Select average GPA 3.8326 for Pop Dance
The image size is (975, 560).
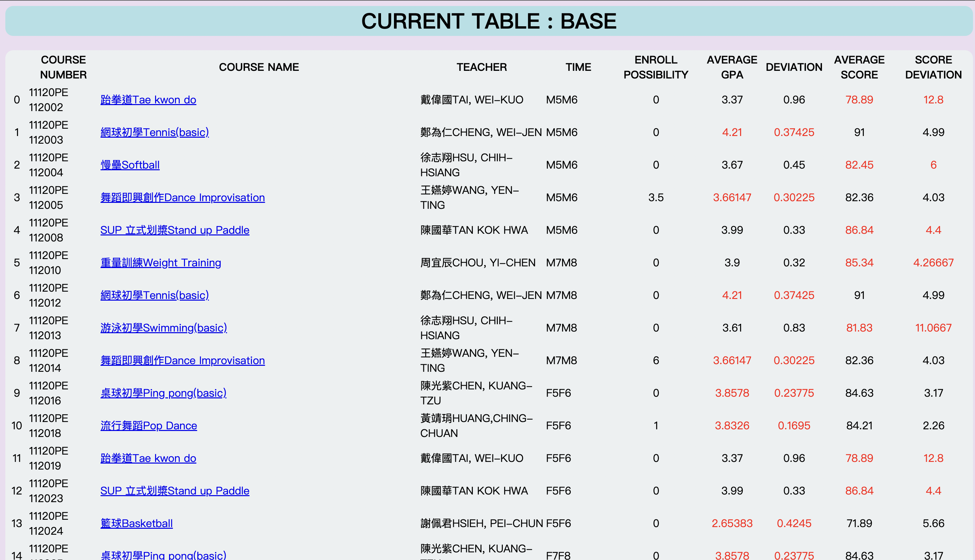tap(732, 426)
